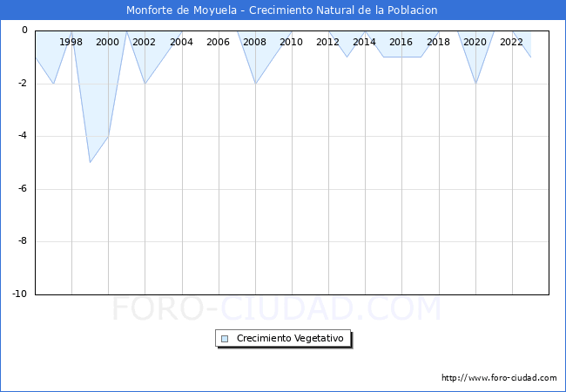Viewport: 566px width, 392px height.
Task: Click the legend's light blue color swatch
Action: pos(225,339)
